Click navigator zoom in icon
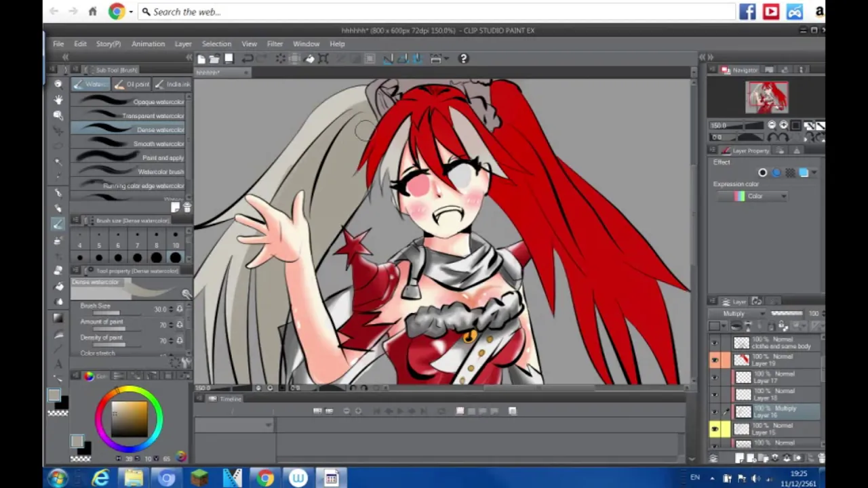 click(x=783, y=125)
